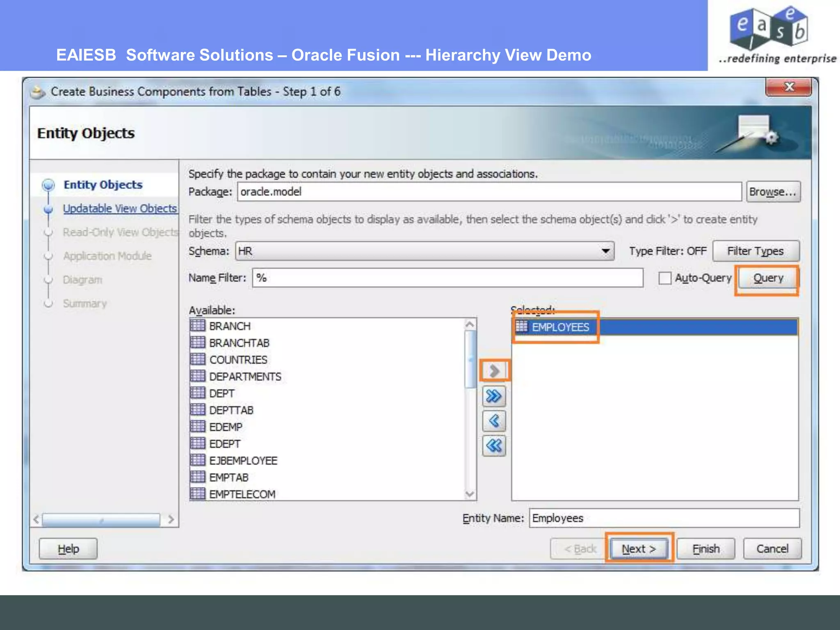This screenshot has height=630, width=840.
Task: Close the Create Business Components dialog
Action: click(x=788, y=87)
